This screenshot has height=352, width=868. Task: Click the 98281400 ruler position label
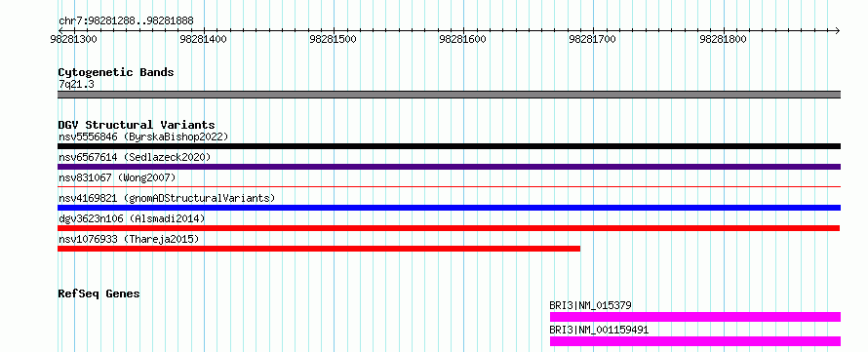coord(204,39)
